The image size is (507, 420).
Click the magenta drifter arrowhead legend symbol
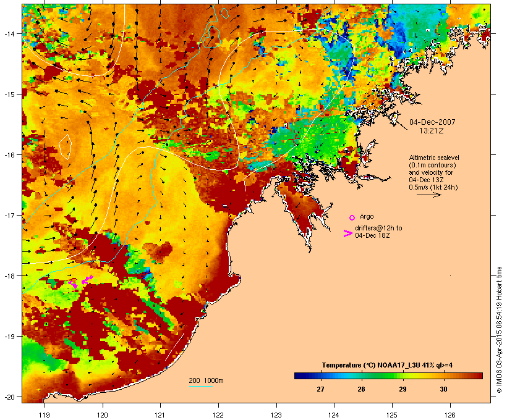pos(347,233)
